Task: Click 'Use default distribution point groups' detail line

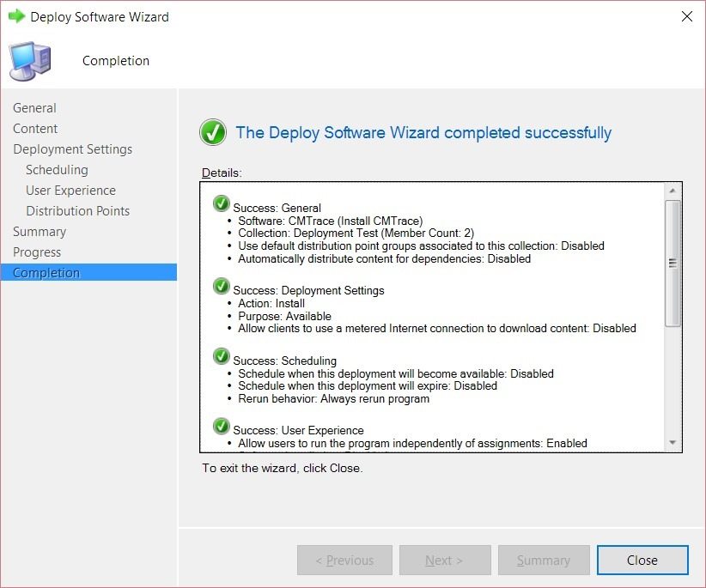Action: pos(421,246)
